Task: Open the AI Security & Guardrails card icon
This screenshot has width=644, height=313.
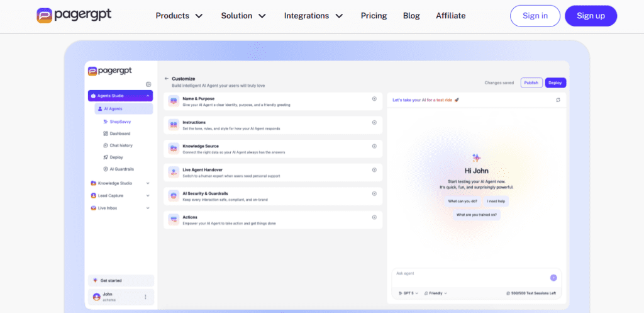Action: (x=174, y=196)
